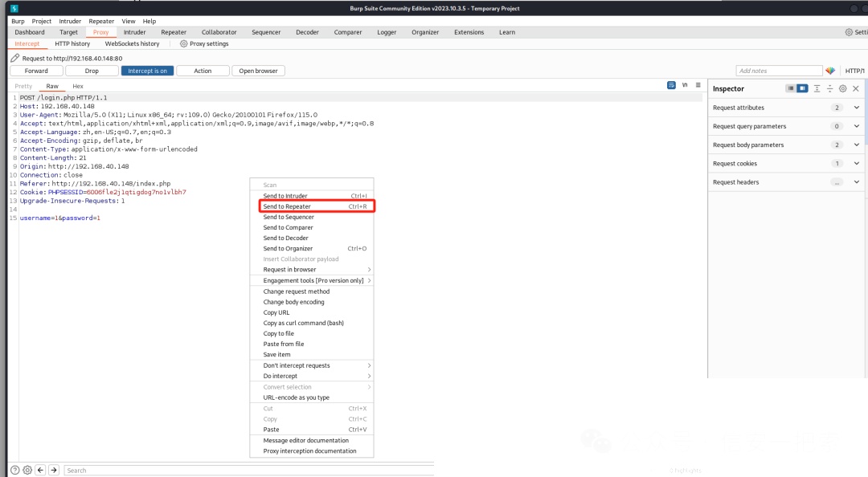
Task: Open Do intercept submenu
Action: click(312, 376)
